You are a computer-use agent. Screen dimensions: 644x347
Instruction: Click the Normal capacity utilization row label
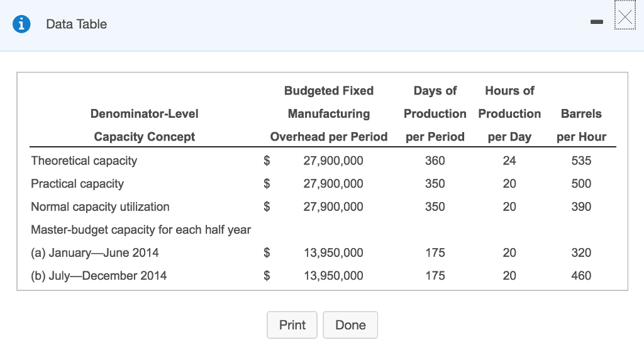[100, 207]
